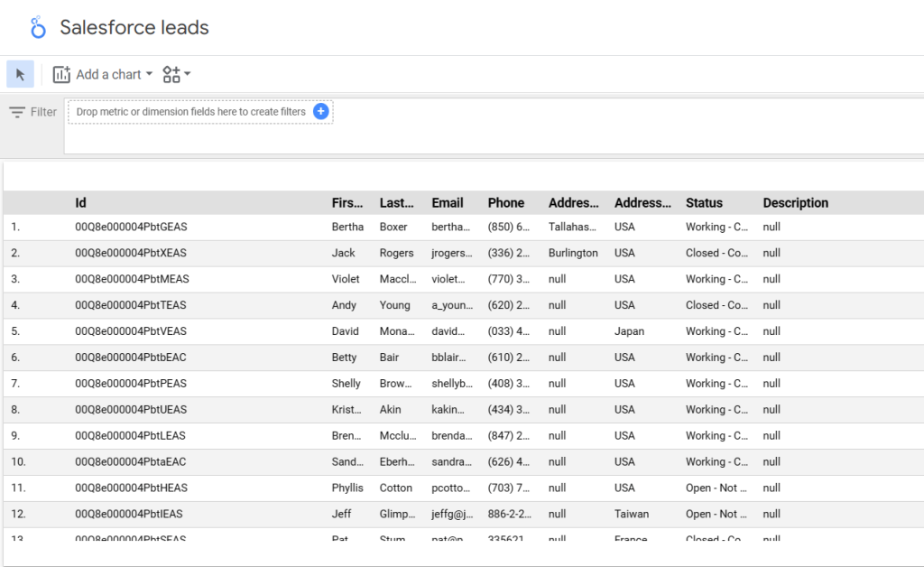Expand the components dropdown arrow
The width and height of the screenshot is (924, 567).
[x=188, y=74]
